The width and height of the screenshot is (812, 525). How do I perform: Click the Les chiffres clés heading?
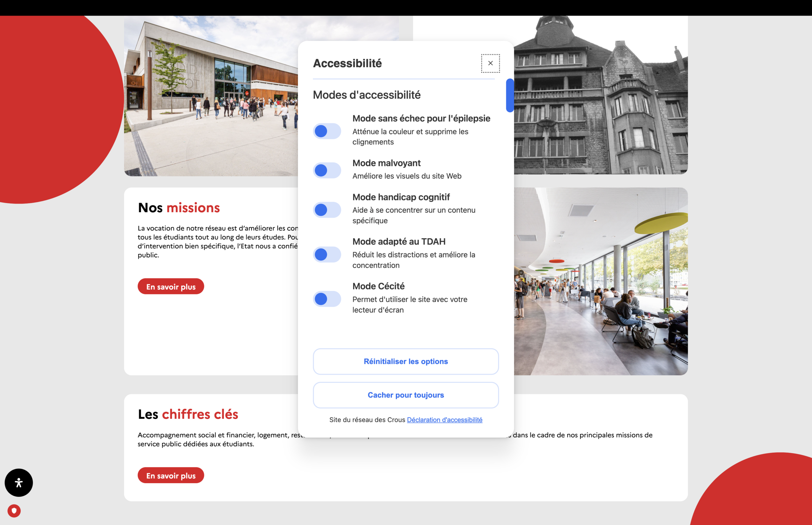pyautogui.click(x=188, y=414)
